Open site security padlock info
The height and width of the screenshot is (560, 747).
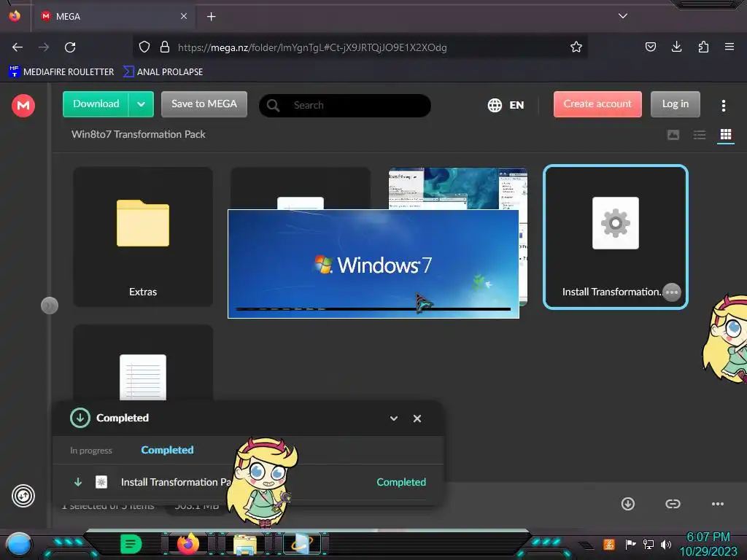click(165, 47)
